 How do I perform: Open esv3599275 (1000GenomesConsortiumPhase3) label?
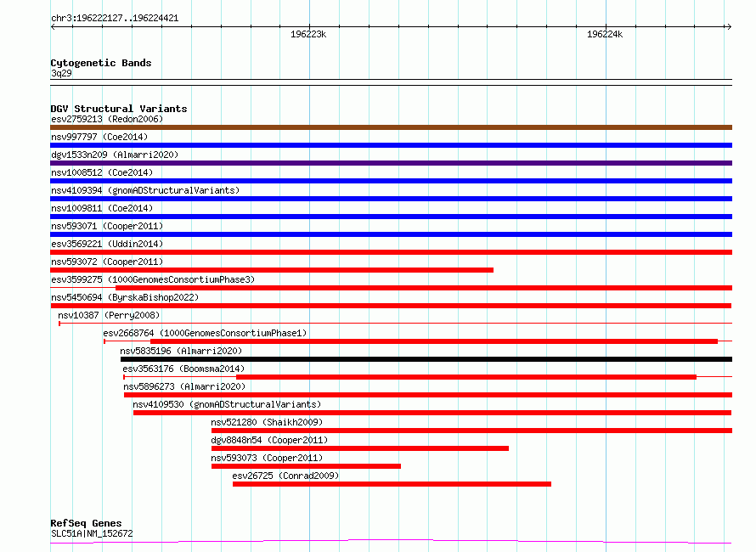coord(153,279)
